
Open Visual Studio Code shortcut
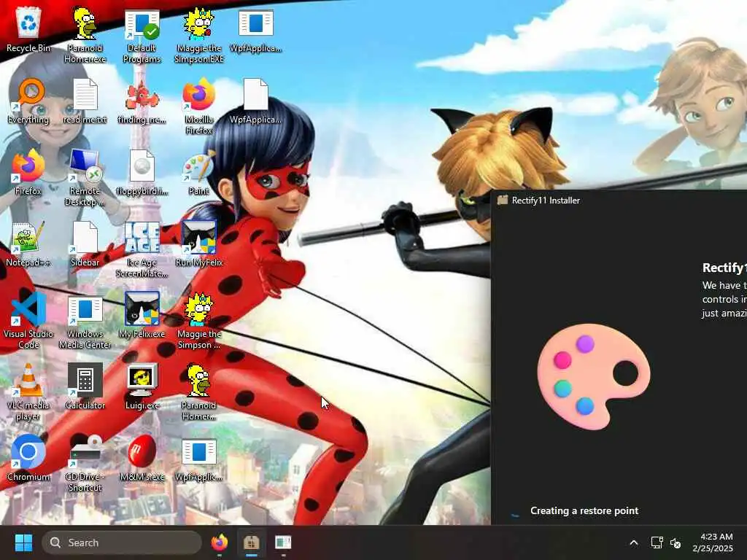tap(28, 320)
